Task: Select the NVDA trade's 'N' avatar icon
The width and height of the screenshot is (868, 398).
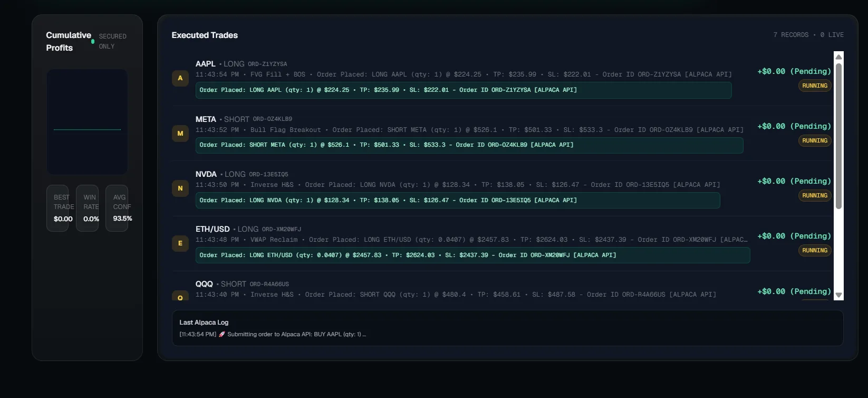Action: pyautogui.click(x=180, y=188)
